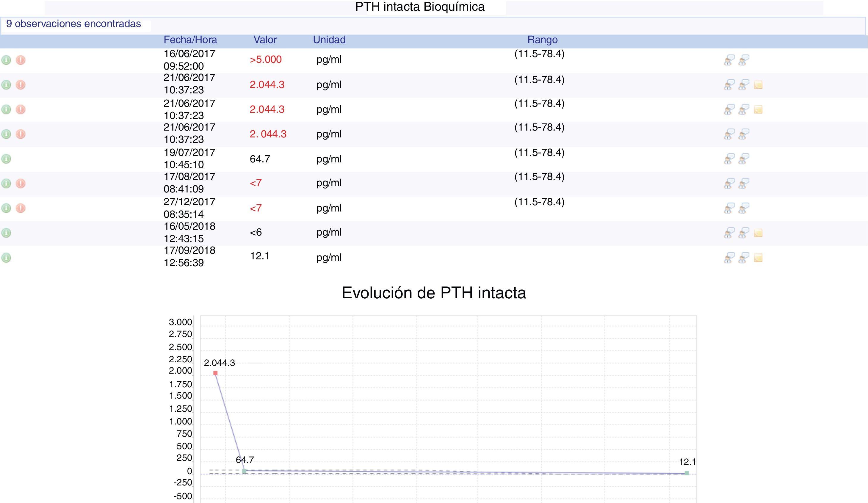This screenshot has width=868, height=503.
Task: Select the >5.000 value link
Action: coord(266,59)
